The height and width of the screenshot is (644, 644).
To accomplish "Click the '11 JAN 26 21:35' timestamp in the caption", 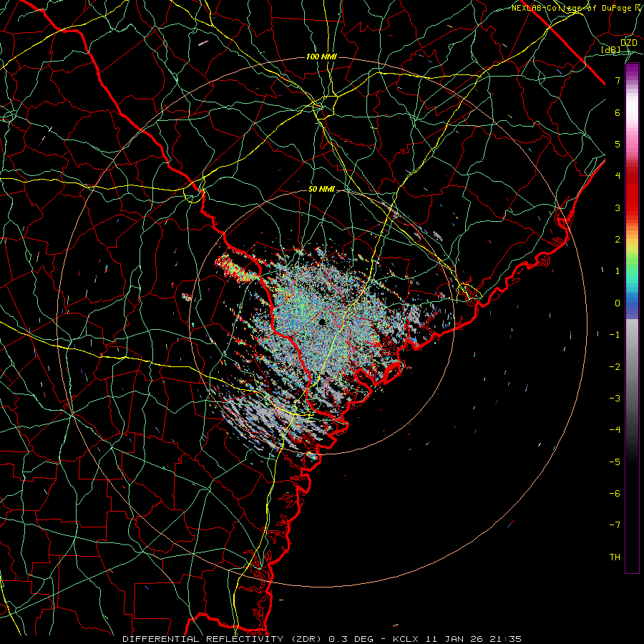I will [473, 639].
